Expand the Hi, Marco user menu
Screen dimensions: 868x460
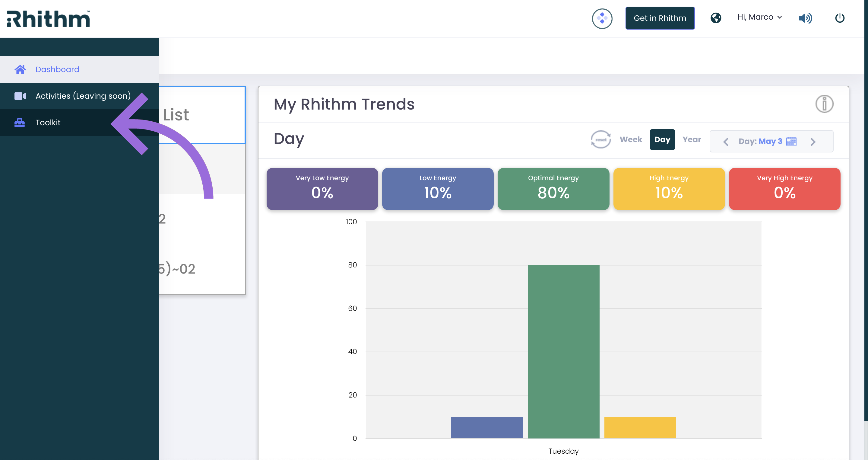(x=759, y=17)
